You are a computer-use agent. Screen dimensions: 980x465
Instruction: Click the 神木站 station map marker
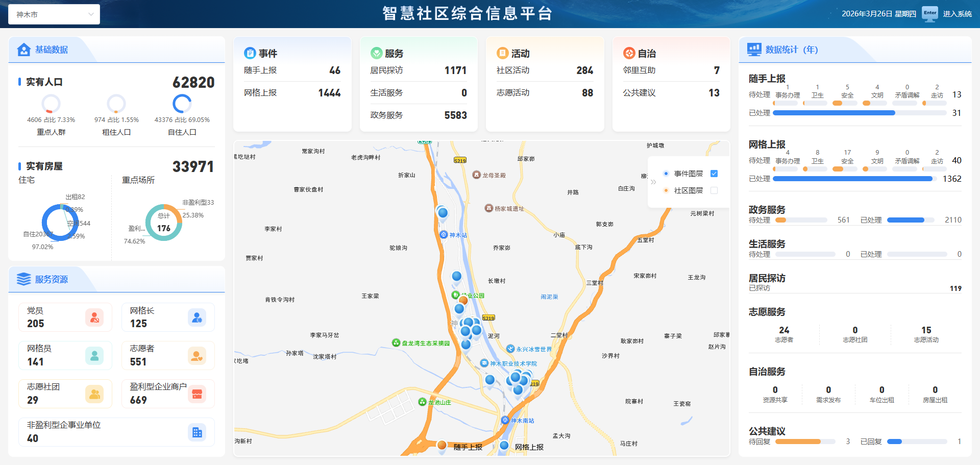click(x=444, y=235)
